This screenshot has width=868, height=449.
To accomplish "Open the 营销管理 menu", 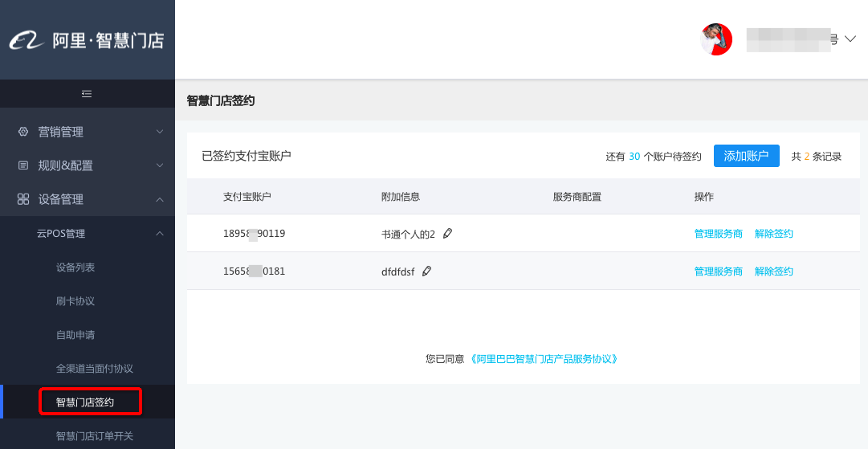I will pyautogui.click(x=88, y=132).
